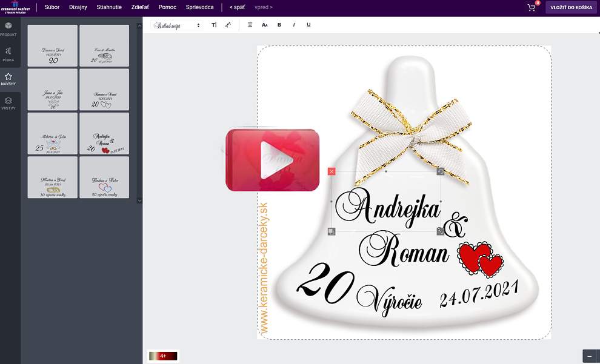
Task: Toggle uppercase Aa text case
Action: [265, 25]
